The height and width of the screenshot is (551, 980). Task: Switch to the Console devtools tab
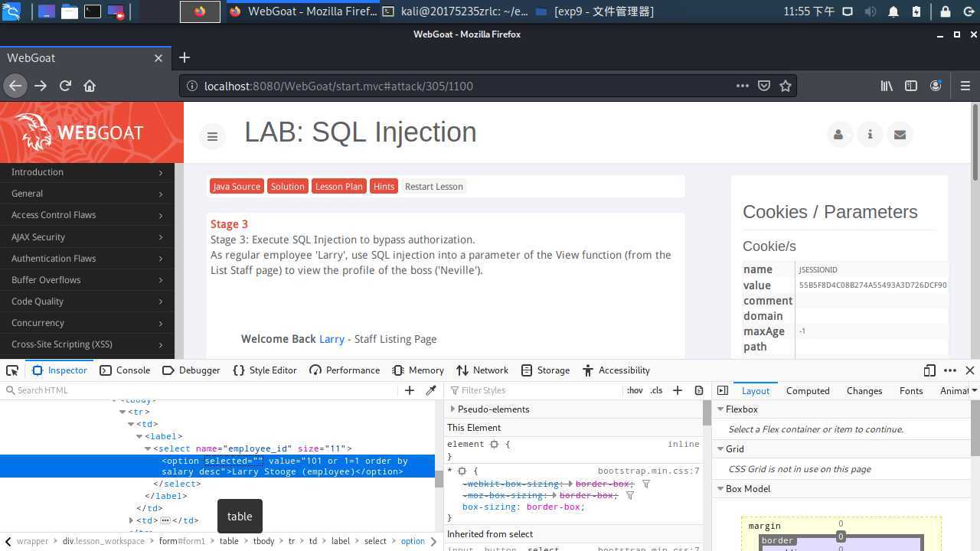coord(125,370)
